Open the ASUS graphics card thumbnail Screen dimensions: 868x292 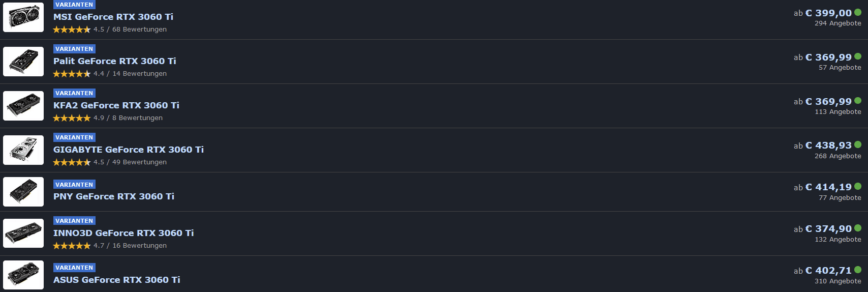(x=23, y=275)
